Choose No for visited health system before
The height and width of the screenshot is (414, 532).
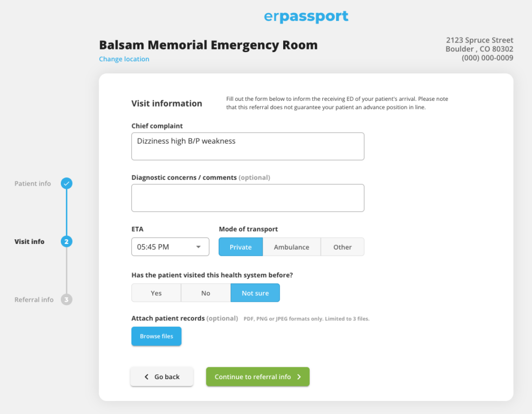point(206,293)
